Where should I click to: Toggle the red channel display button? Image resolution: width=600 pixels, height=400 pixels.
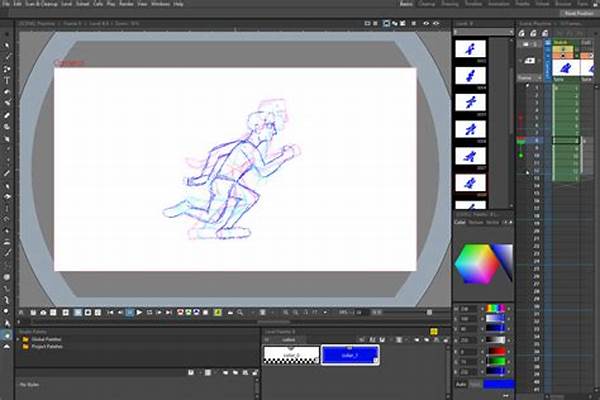coord(180,312)
